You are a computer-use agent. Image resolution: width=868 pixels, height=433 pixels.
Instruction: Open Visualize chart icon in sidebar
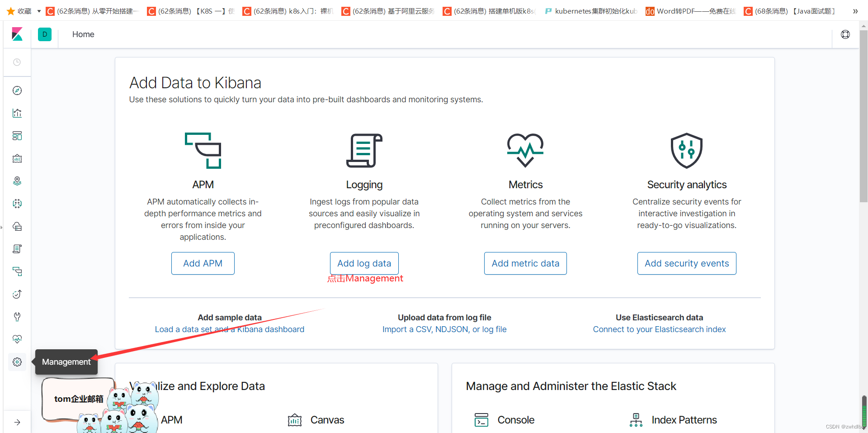tap(17, 113)
